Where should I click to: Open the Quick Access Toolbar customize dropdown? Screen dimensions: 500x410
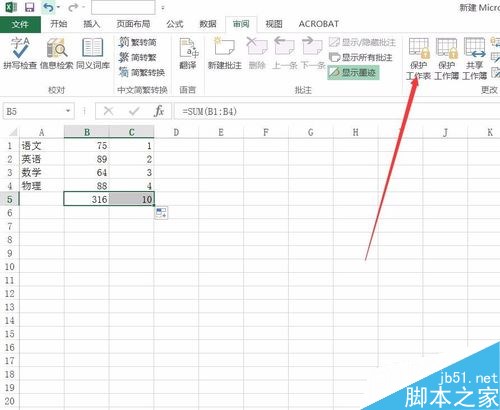click(x=163, y=7)
